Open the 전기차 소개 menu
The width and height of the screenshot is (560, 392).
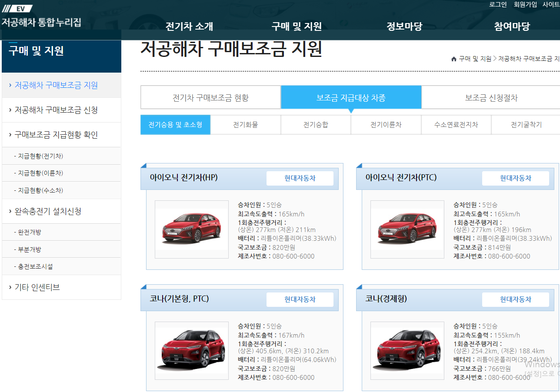click(x=189, y=27)
